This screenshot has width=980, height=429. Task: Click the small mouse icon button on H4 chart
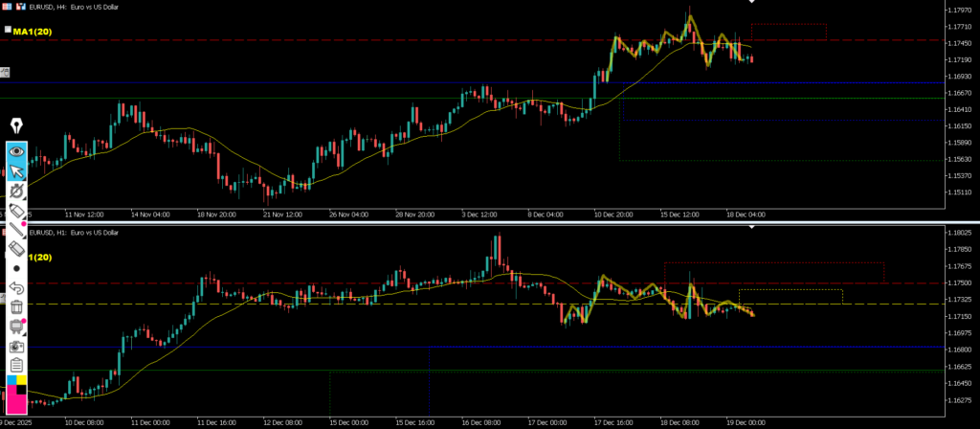click(x=5, y=73)
